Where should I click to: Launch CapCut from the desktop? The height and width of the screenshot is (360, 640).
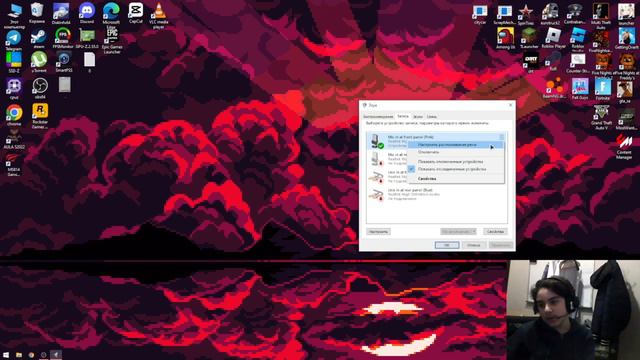136,13
